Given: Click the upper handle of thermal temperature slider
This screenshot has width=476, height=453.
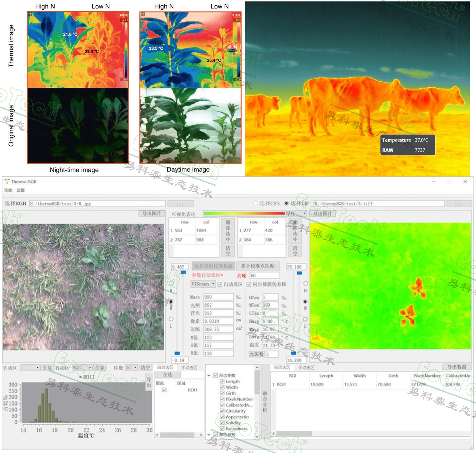Looking at the screenshot, I should (x=299, y=273).
